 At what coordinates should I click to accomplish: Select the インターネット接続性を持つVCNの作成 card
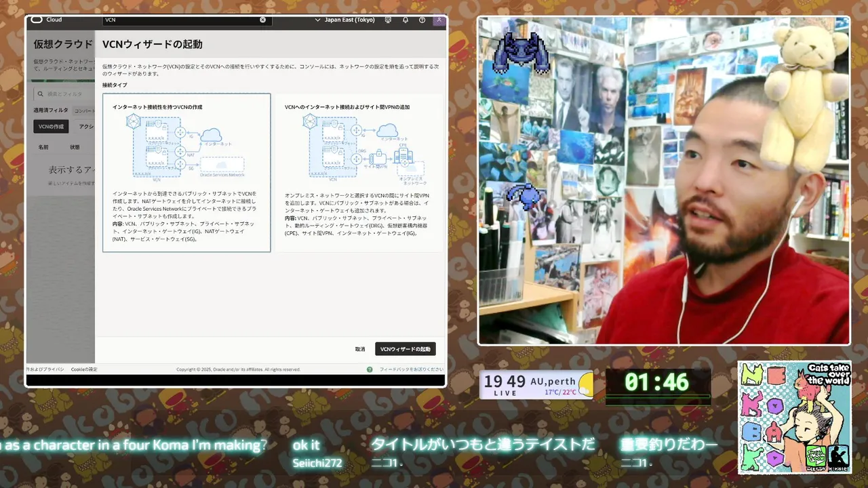[x=186, y=173]
